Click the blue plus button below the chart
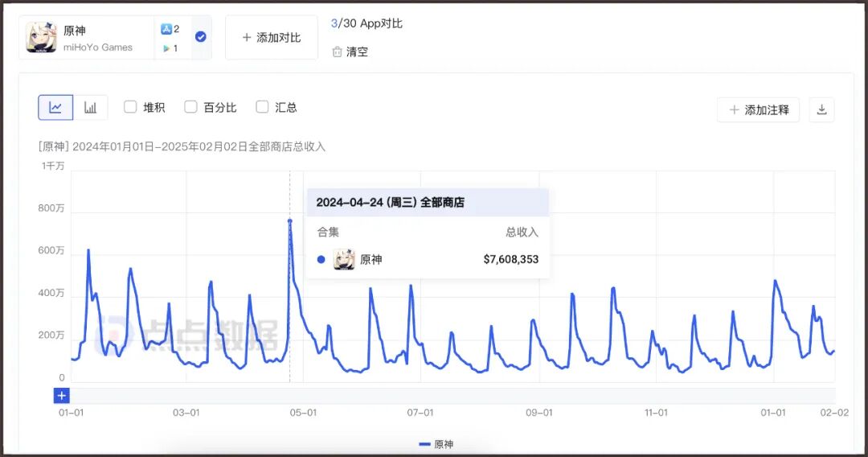Screen dimensions: 868x457 [61, 396]
